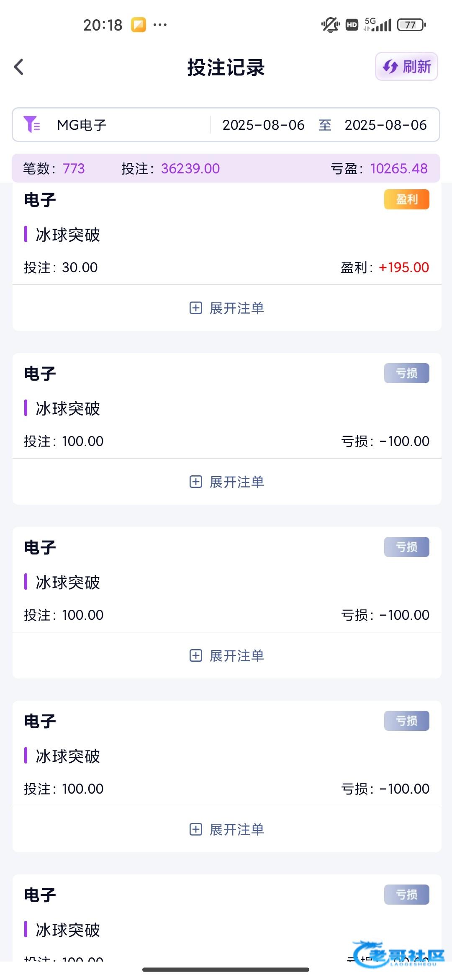The height and width of the screenshot is (980, 452).
Task: Expand 展开注单 under the fourth record
Action: coord(236,830)
